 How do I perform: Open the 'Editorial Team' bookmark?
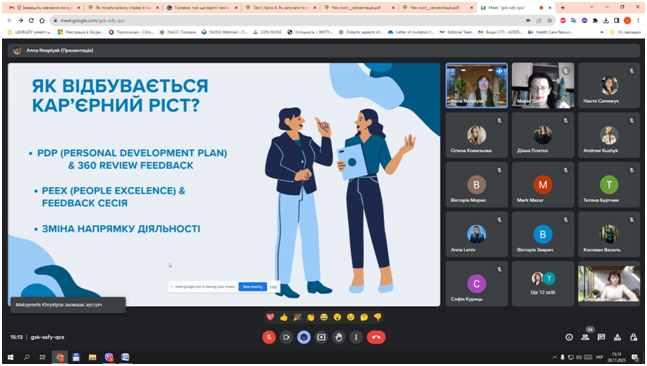pyautogui.click(x=456, y=32)
